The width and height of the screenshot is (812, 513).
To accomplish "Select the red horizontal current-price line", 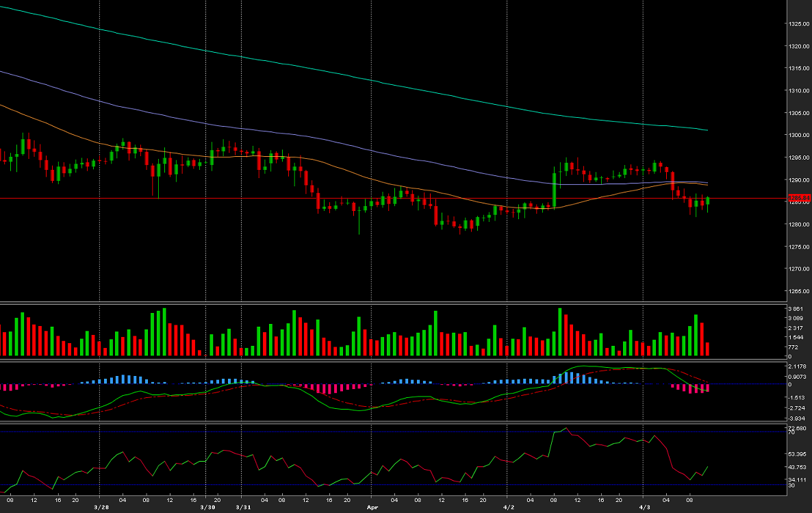I will (394, 199).
